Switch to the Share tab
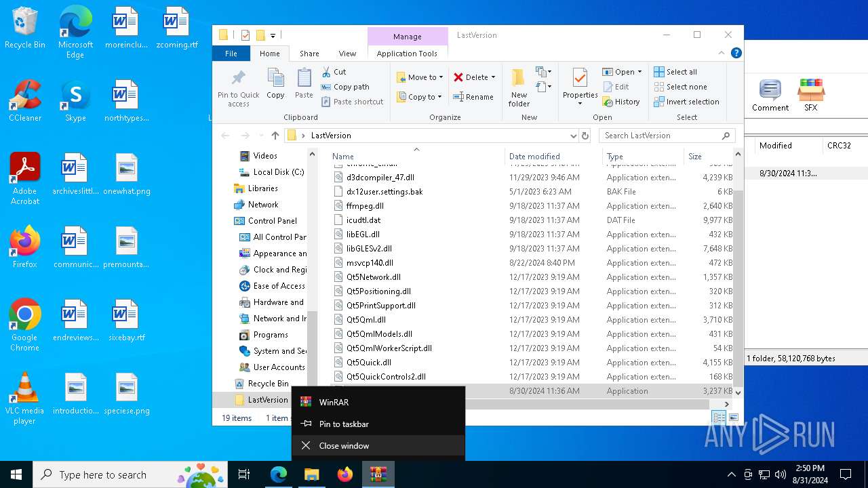 309,54
